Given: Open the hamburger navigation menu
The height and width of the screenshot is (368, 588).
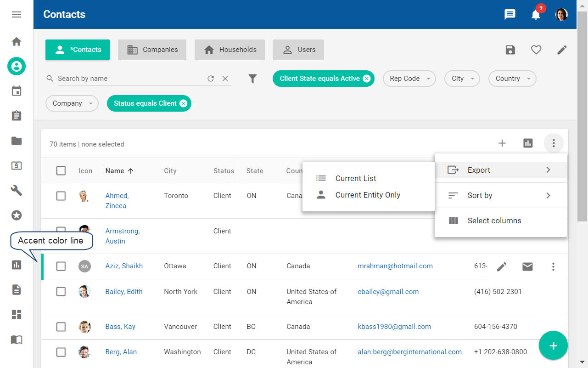Looking at the screenshot, I should coord(17,15).
